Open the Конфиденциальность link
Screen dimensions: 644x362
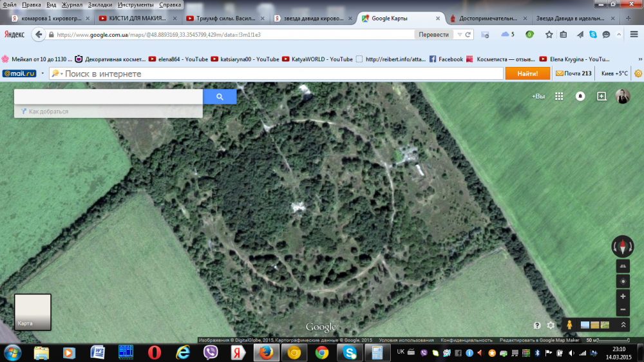click(466, 340)
